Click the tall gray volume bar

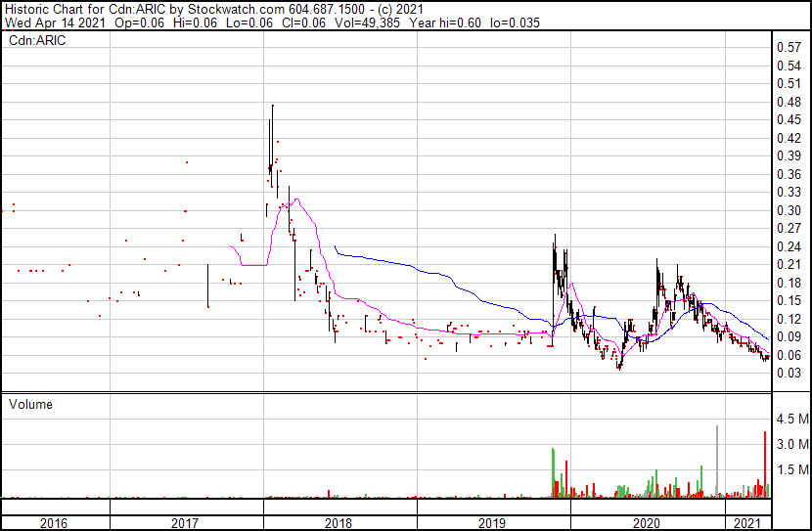717,462
